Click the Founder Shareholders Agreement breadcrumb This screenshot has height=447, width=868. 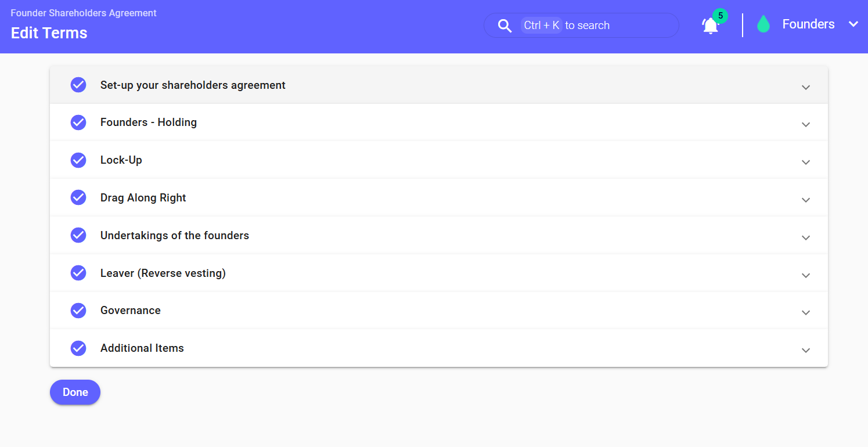click(x=84, y=13)
